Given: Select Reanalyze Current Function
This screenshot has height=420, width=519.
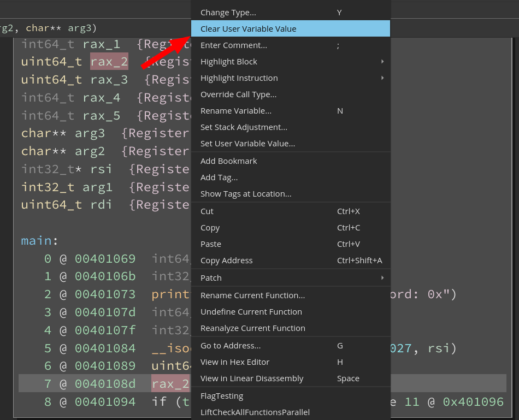Looking at the screenshot, I should 291,328.
